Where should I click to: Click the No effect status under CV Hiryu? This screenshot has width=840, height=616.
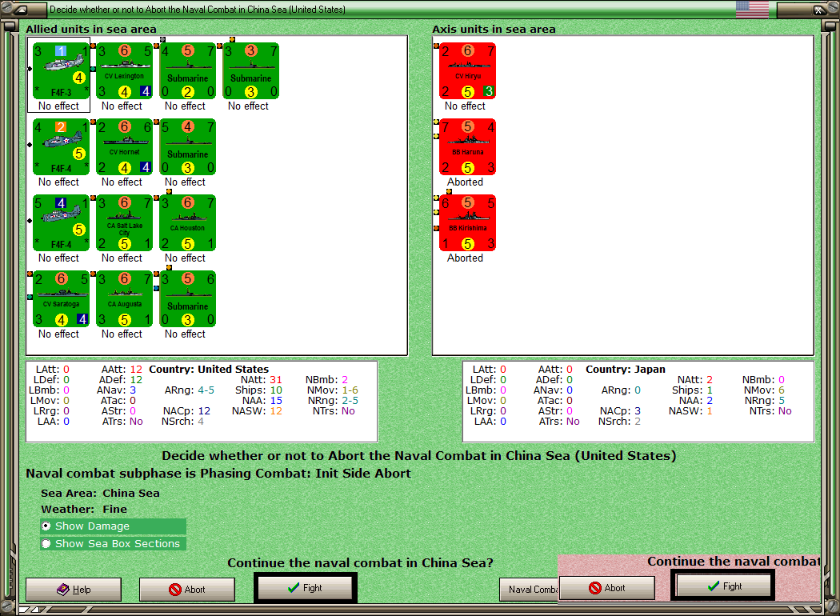click(x=465, y=106)
